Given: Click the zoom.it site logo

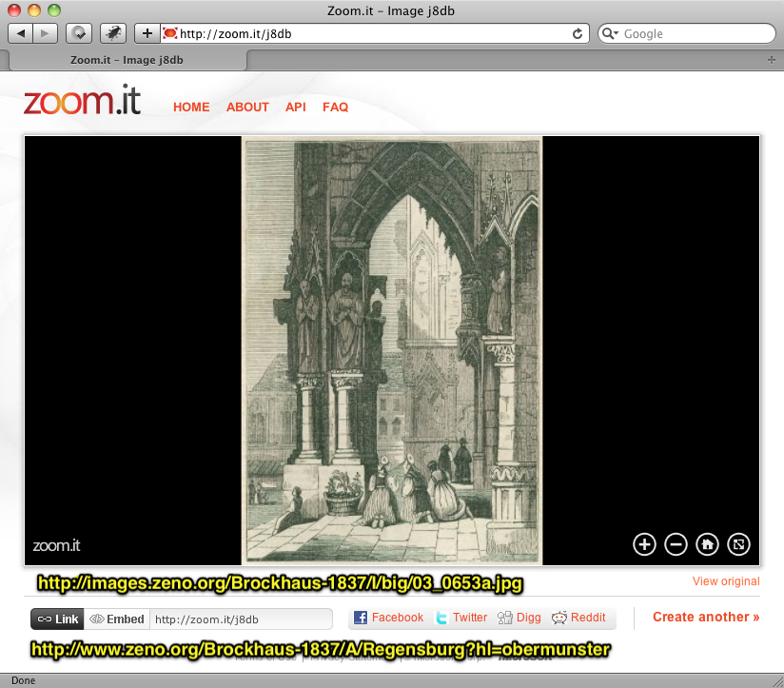Looking at the screenshot, I should click(x=82, y=100).
